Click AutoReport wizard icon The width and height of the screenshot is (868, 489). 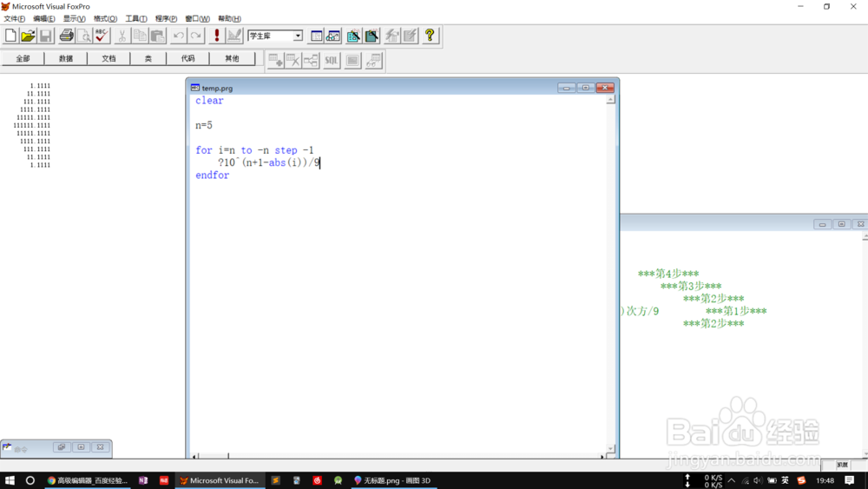410,36
